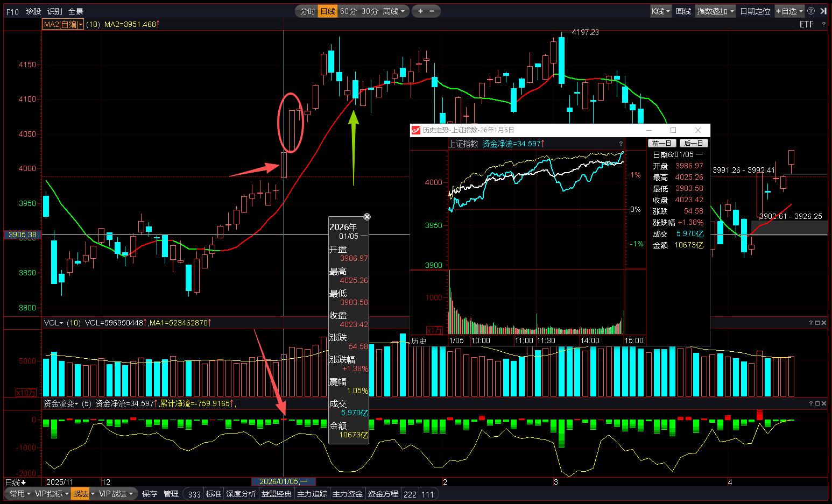Maximize the VOL indicator panel
Screen dimensions: 832x504
coord(817,323)
